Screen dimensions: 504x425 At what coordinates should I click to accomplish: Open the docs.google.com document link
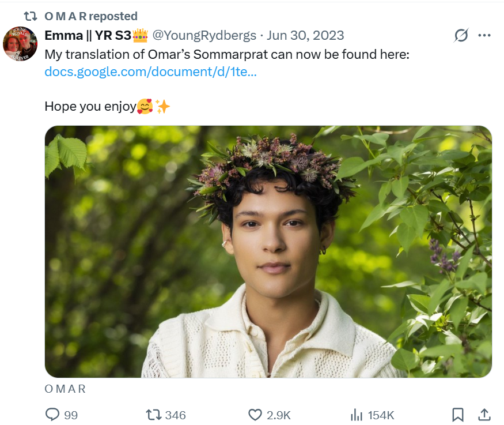point(150,73)
